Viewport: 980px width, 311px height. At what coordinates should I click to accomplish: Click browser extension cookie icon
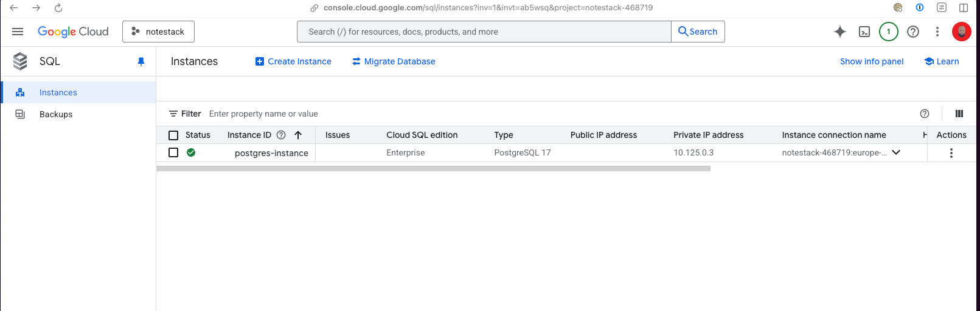(x=898, y=7)
